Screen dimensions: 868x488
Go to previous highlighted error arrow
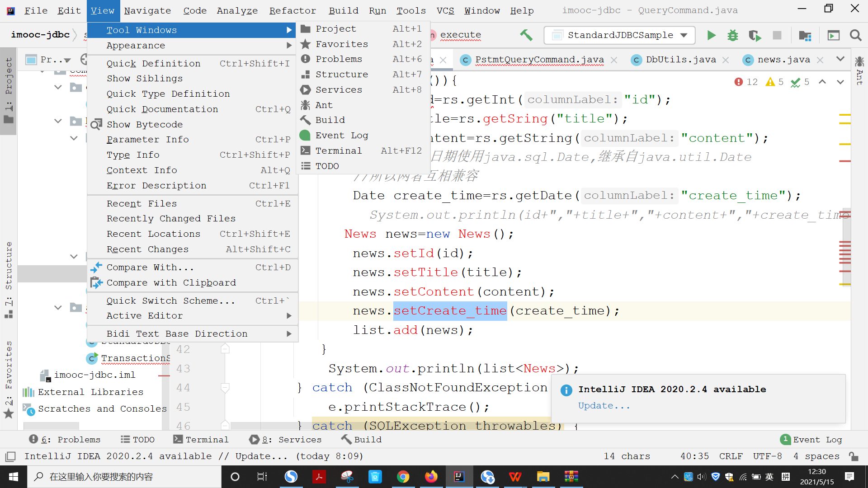click(x=822, y=82)
